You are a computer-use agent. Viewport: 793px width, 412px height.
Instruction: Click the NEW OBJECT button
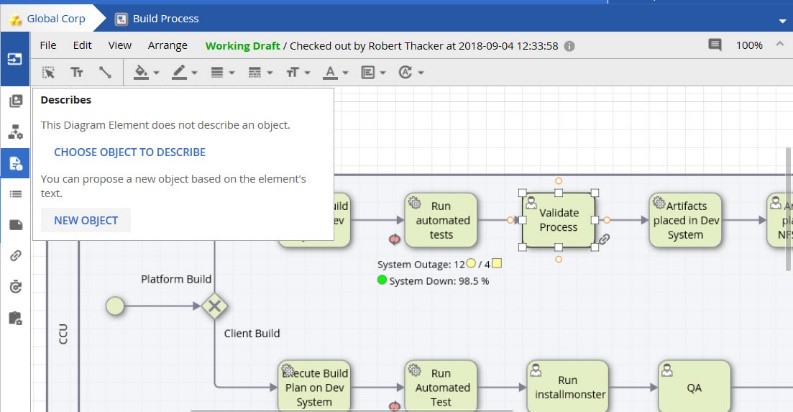(86, 220)
